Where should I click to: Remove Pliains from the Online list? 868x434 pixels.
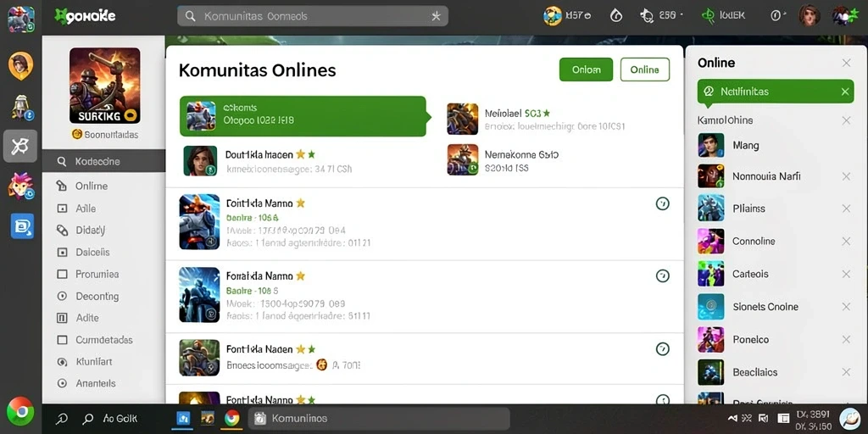pyautogui.click(x=846, y=209)
